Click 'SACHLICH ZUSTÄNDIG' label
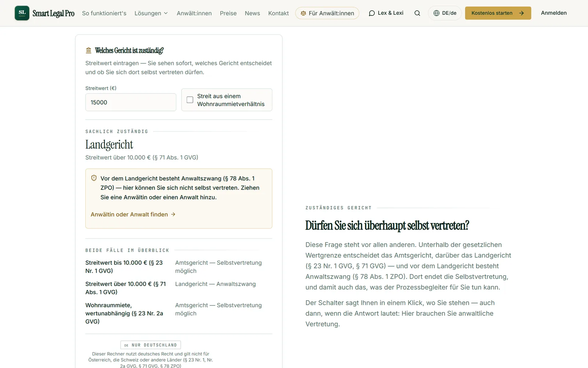Viewport: 588px width, 368px height. tap(116, 131)
